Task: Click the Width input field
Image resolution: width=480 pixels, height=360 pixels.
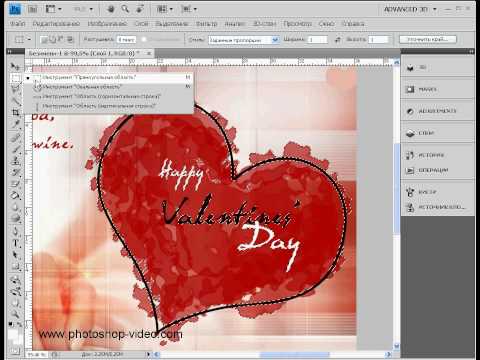Action: [317, 40]
